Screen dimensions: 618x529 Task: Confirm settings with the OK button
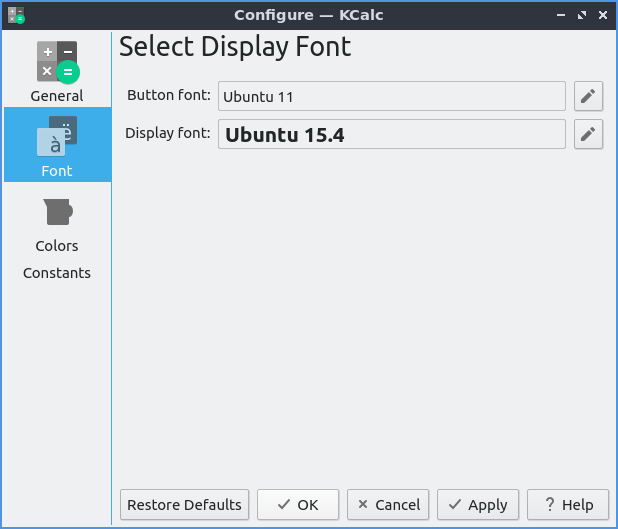(298, 505)
